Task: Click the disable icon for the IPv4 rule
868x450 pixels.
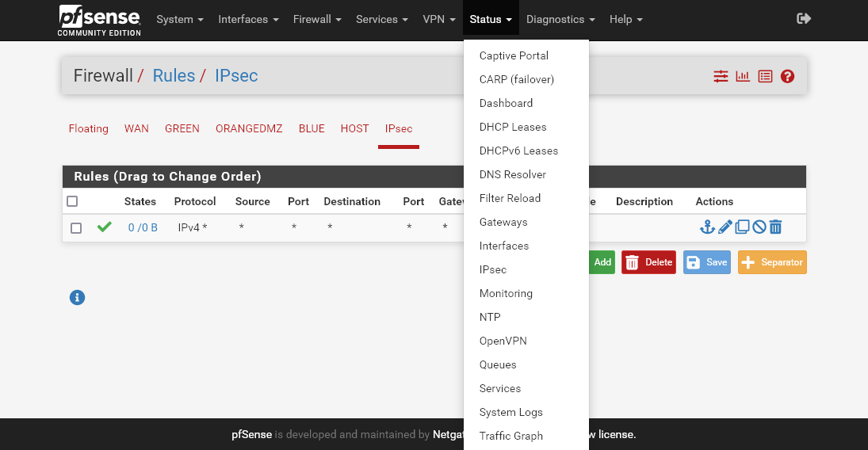Action: 759,227
